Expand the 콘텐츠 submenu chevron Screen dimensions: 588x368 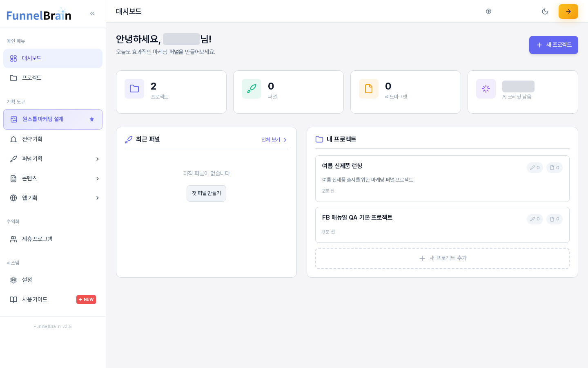(x=98, y=179)
